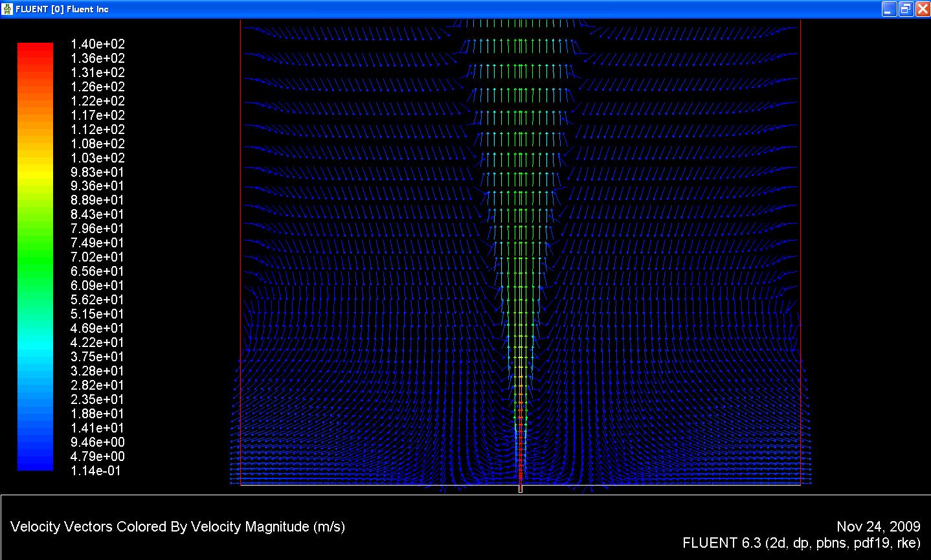Click the green middle of the color bar

coord(35,257)
